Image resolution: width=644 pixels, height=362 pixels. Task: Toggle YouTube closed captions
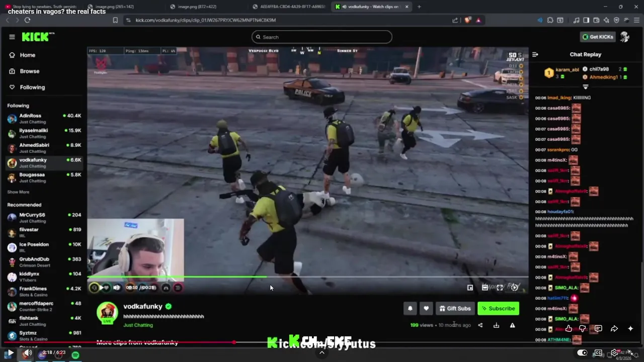click(598, 353)
